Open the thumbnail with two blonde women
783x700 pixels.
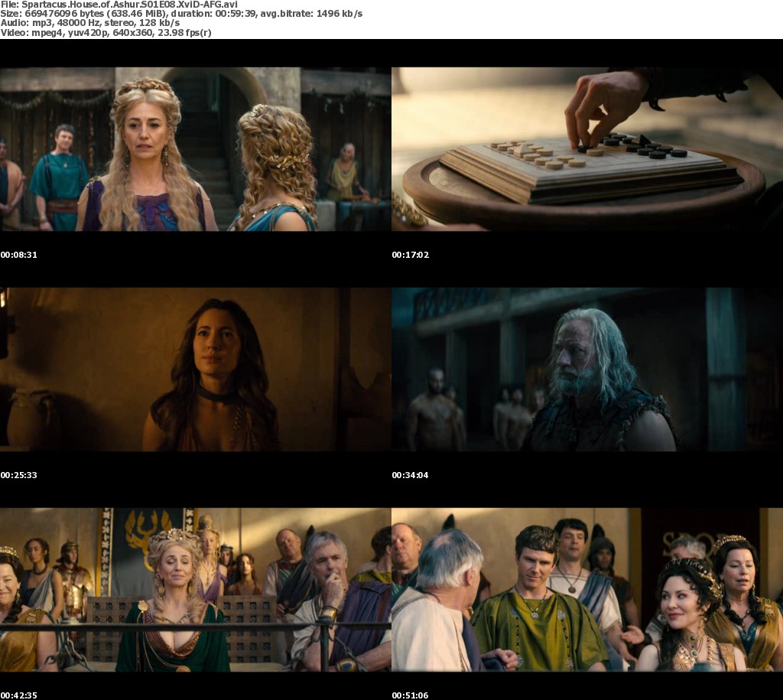195,149
